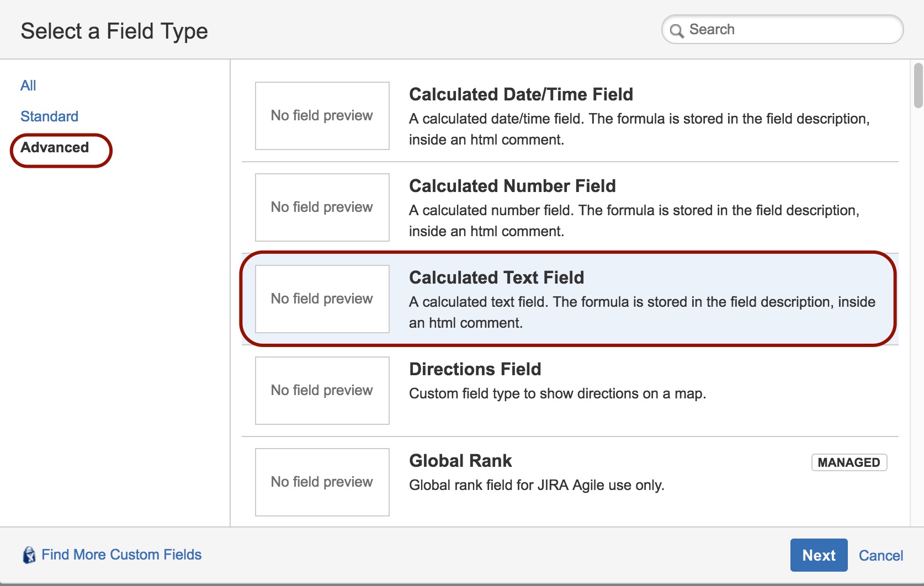This screenshot has width=924, height=586.
Task: Open the Find More Custom Fields link
Action: point(121,555)
